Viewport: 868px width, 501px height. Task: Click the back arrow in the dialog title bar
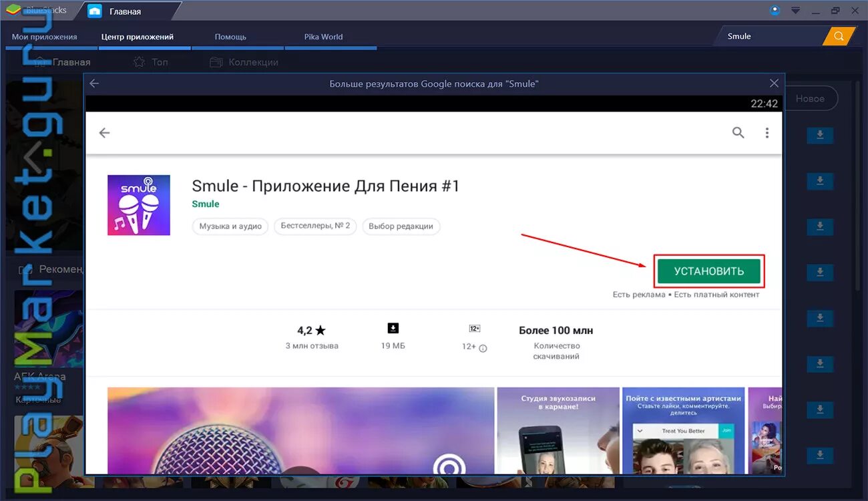(x=94, y=83)
